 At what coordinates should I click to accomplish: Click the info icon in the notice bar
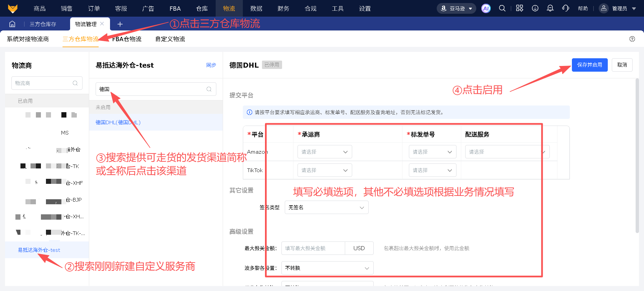tap(250, 112)
